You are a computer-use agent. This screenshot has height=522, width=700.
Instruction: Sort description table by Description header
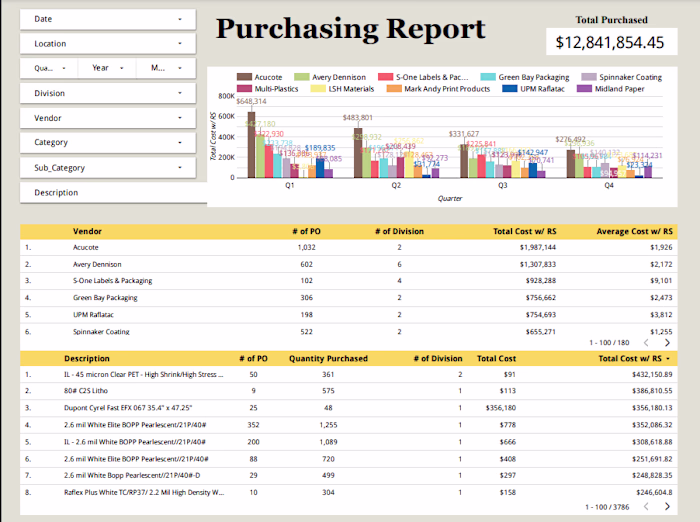87,359
